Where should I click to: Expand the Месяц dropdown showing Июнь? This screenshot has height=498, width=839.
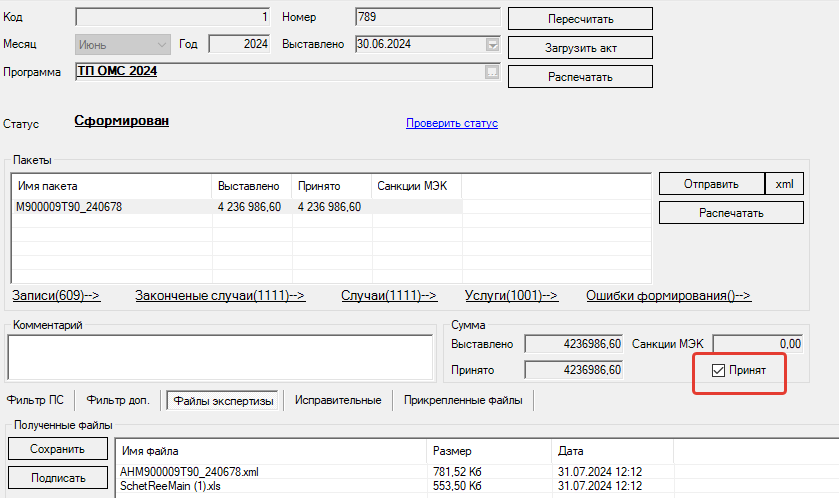coord(123,45)
